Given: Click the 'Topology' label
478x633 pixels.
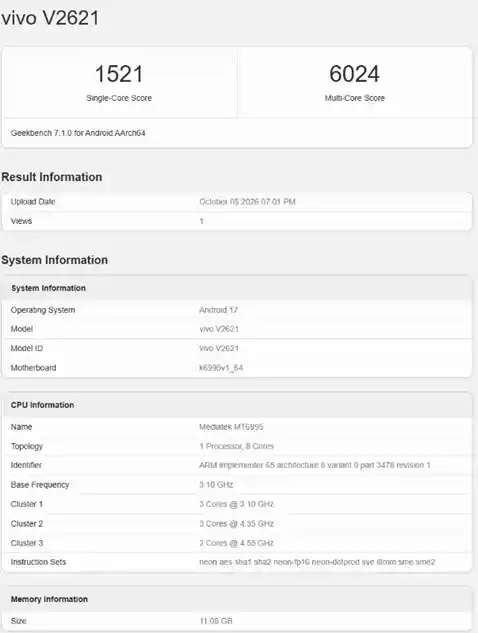Looking at the screenshot, I should [27, 446].
